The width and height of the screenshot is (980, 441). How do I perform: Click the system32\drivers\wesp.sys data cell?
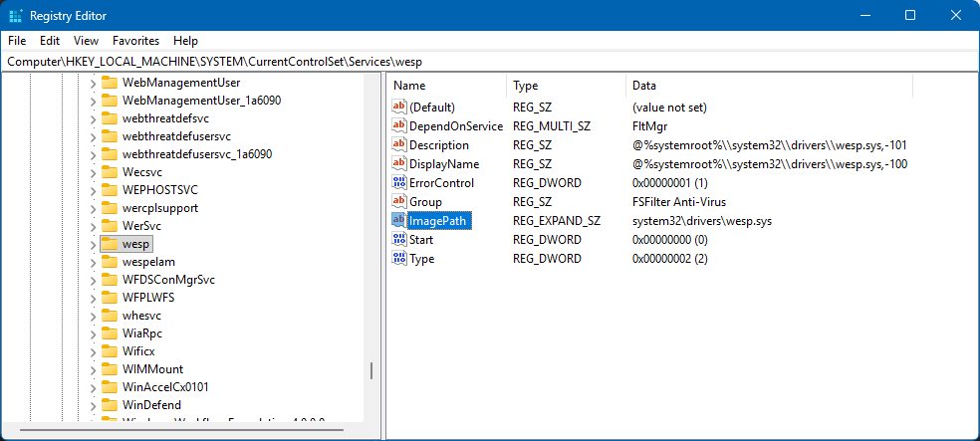pyautogui.click(x=702, y=221)
